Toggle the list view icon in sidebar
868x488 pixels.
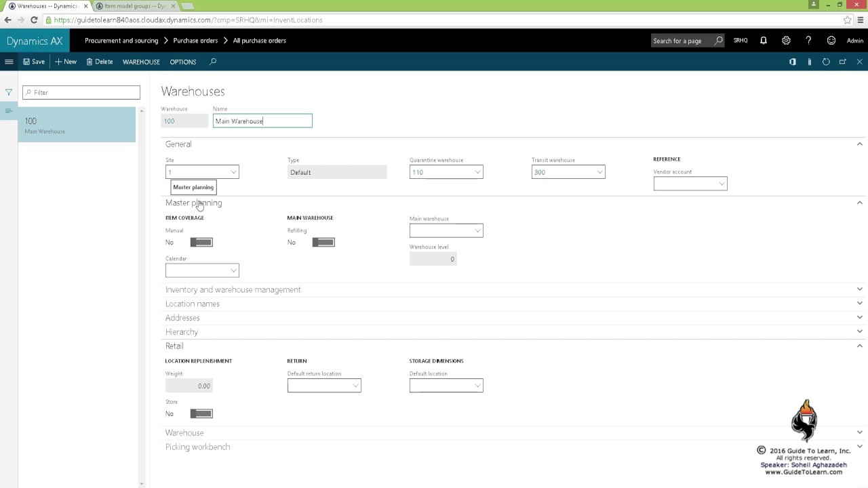click(x=9, y=110)
